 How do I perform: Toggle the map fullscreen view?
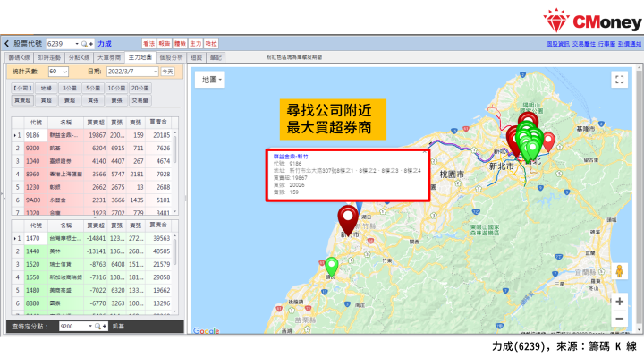(619, 80)
